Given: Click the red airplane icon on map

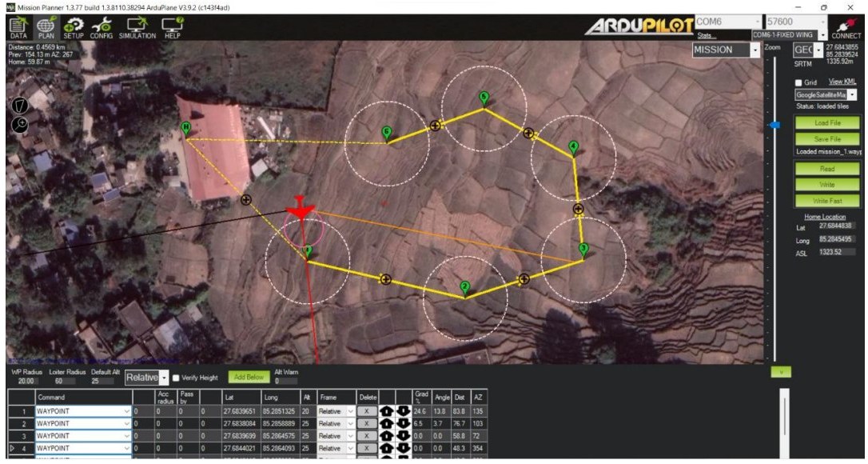Looking at the screenshot, I should click(x=300, y=209).
